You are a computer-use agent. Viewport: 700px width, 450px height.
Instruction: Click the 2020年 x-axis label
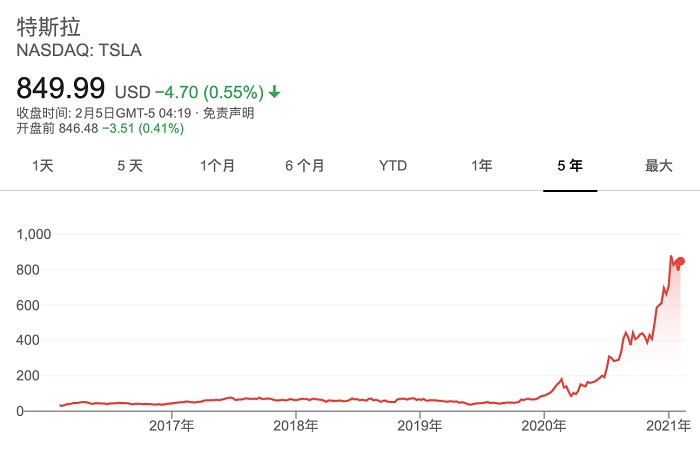[x=544, y=426]
